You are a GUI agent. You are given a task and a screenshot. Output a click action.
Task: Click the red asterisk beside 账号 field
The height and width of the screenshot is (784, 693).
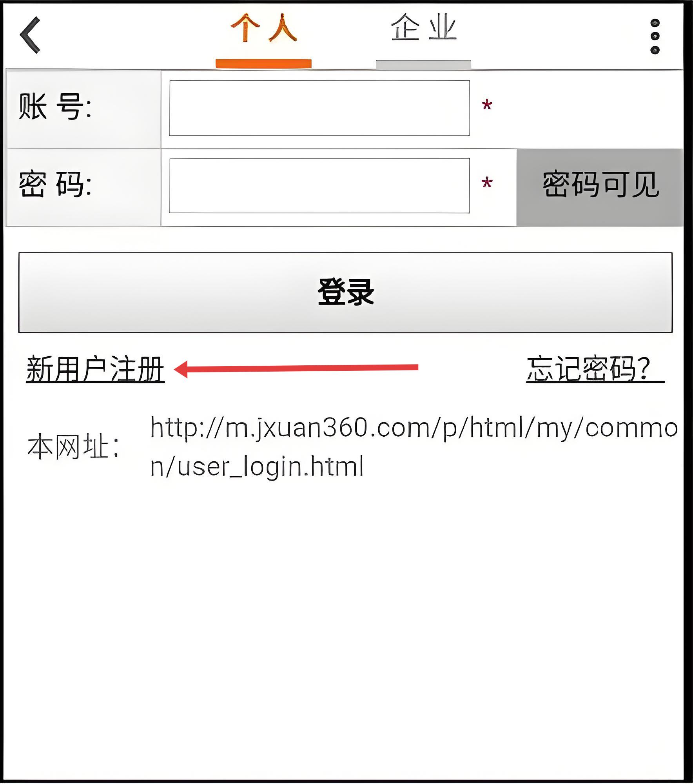coord(487,105)
